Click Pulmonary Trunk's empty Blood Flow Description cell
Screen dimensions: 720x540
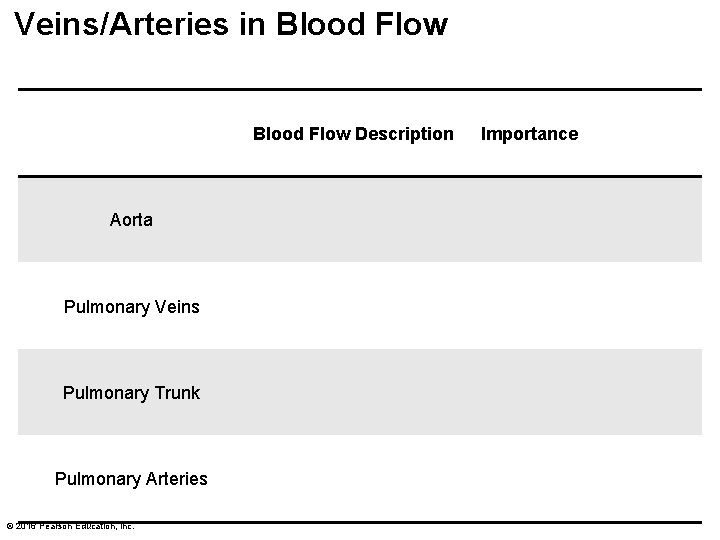tap(353, 393)
